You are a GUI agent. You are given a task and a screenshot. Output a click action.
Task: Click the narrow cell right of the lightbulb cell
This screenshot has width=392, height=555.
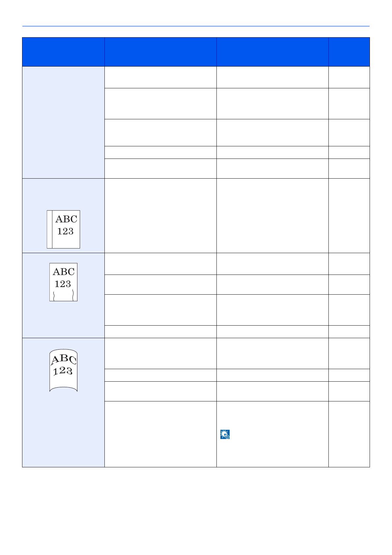[349, 434]
